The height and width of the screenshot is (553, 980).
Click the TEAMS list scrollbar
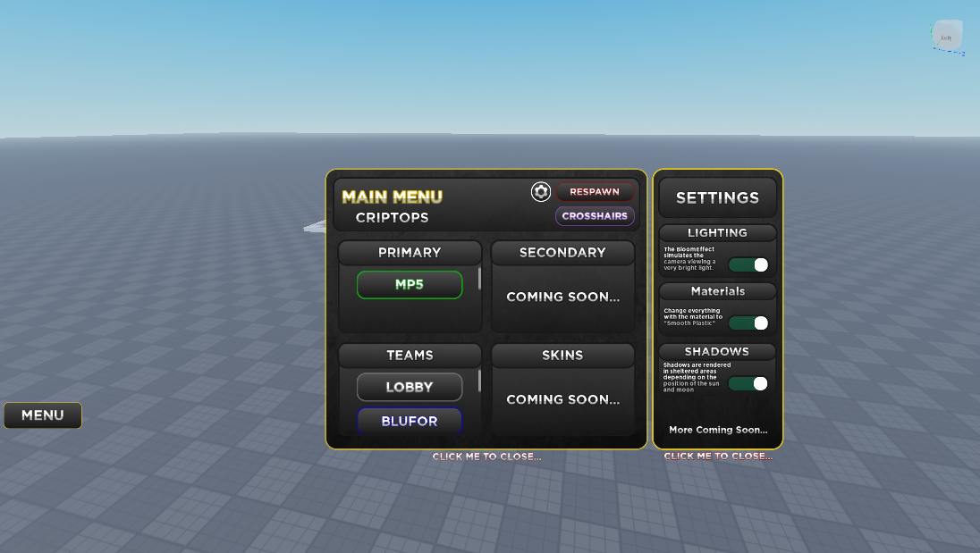479,381
